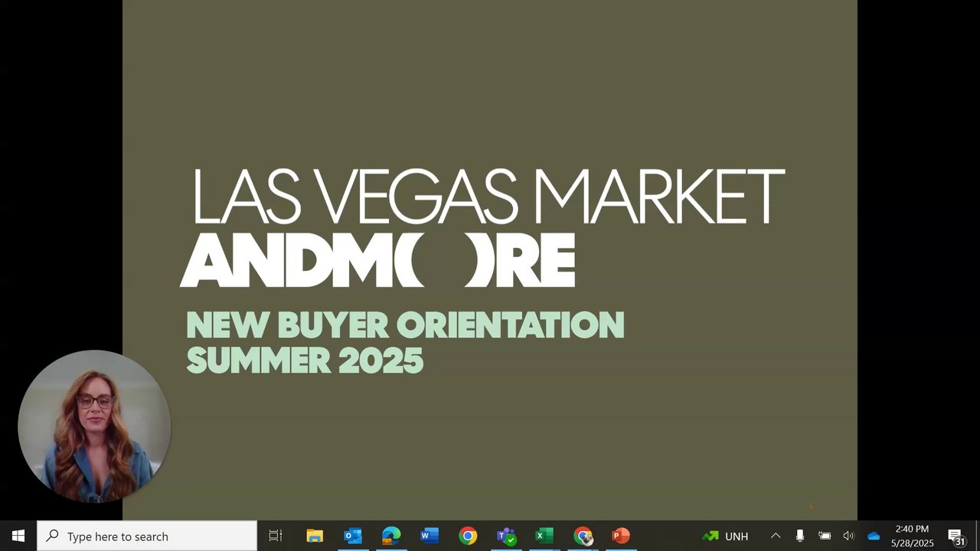
Task: Click the Show Desktop sliver
Action: point(978,536)
